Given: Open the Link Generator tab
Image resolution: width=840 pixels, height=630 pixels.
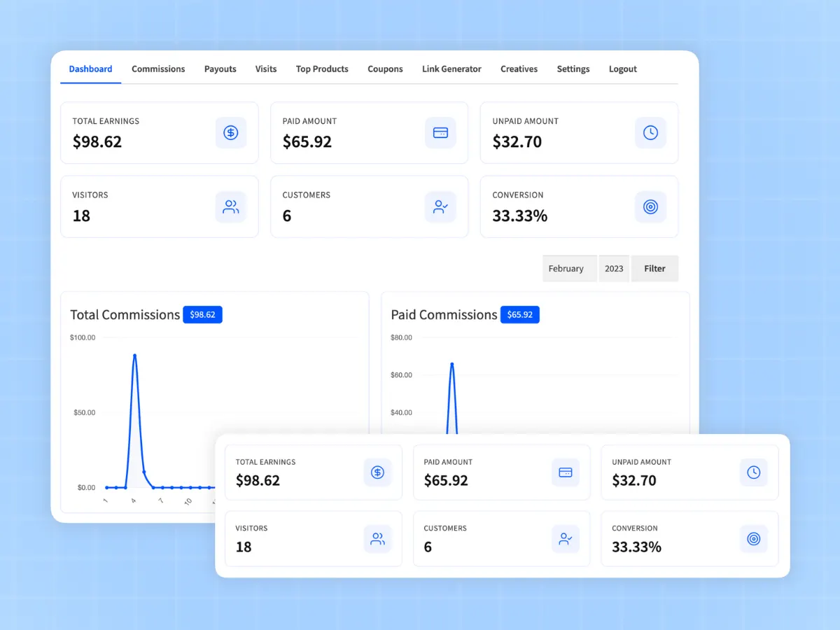Looking at the screenshot, I should 451,69.
